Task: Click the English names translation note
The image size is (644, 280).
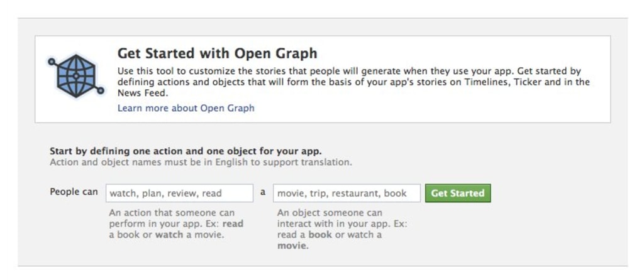Action: click(x=201, y=162)
